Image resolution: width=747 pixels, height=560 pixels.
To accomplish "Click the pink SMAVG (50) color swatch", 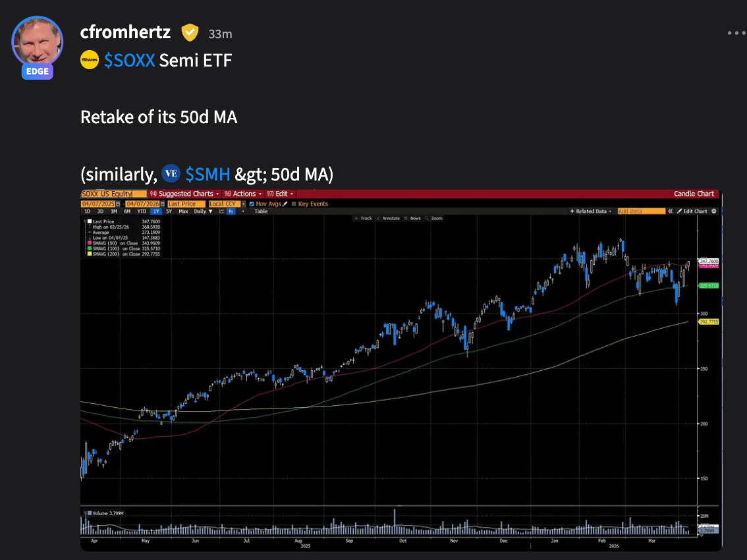I will pos(90,243).
